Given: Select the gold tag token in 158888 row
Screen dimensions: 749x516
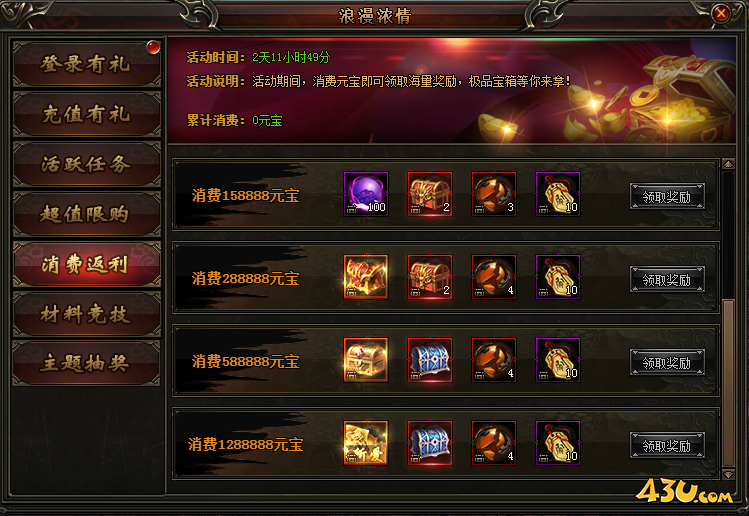Looking at the screenshot, I should (558, 194).
